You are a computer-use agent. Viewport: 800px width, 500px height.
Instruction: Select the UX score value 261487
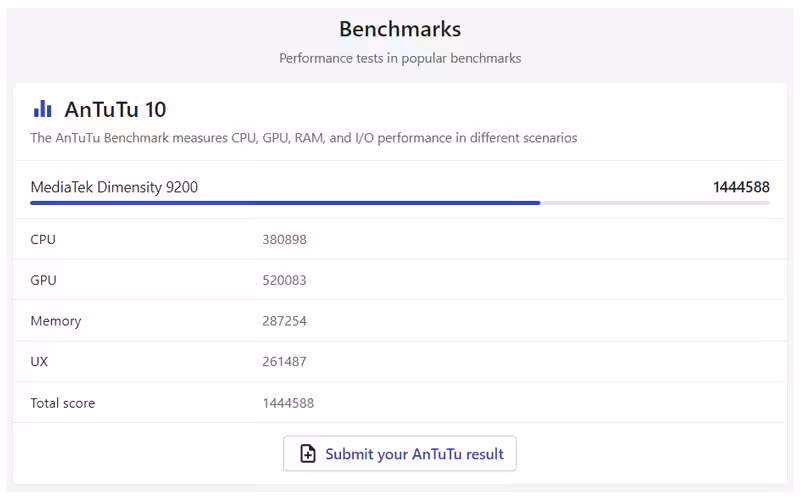point(284,362)
